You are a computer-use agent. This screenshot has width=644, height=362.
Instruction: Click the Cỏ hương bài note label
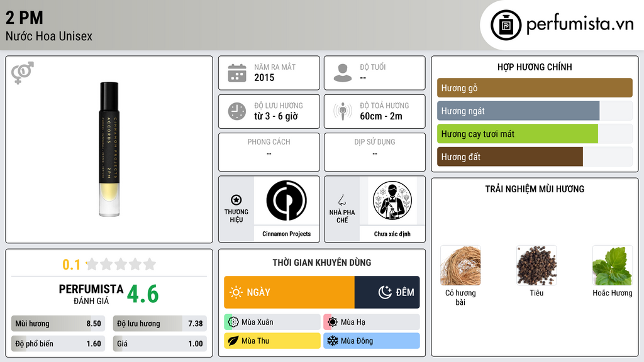pos(460,297)
